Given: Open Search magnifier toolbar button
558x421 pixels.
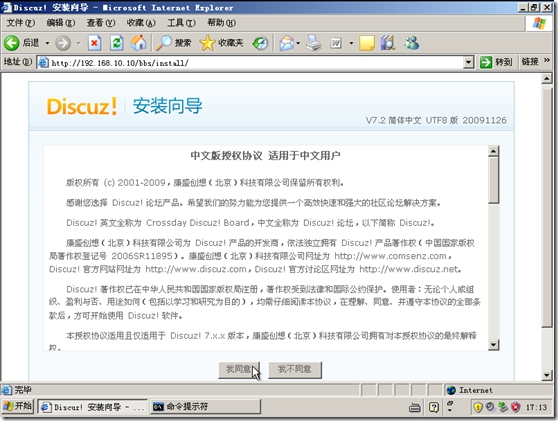Looking at the screenshot, I should tap(174, 43).
